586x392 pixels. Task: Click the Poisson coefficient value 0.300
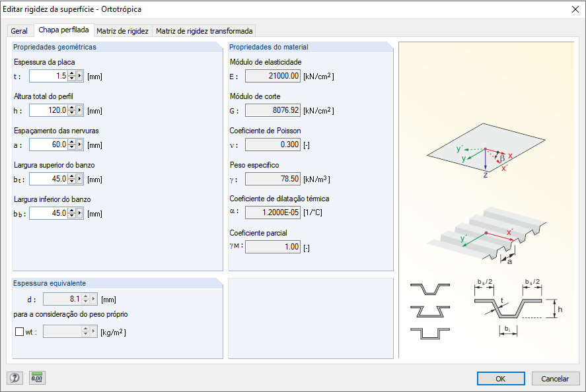tap(273, 145)
